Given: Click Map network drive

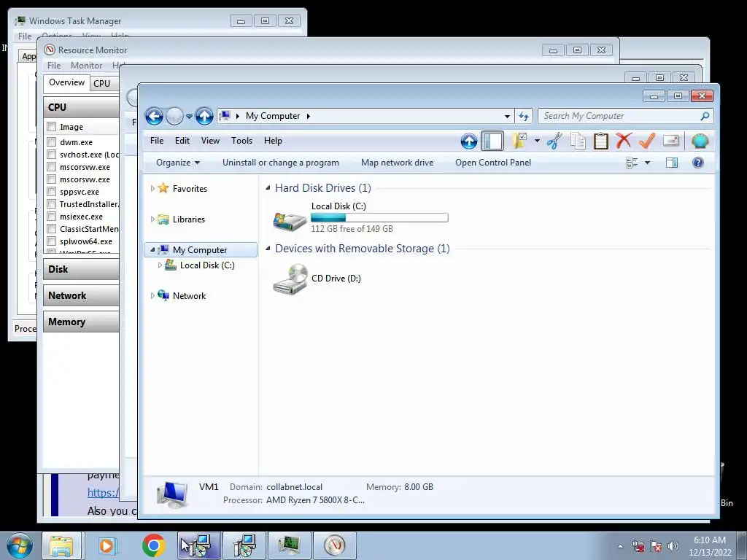Looking at the screenshot, I should tap(398, 163).
